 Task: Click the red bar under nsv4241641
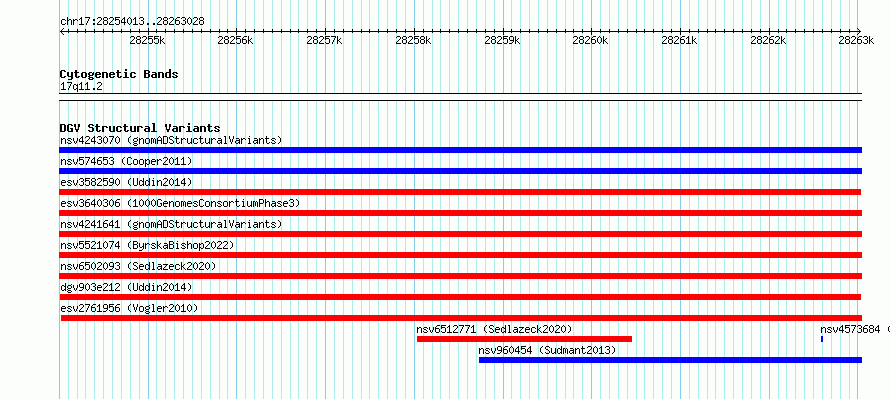tap(460, 234)
